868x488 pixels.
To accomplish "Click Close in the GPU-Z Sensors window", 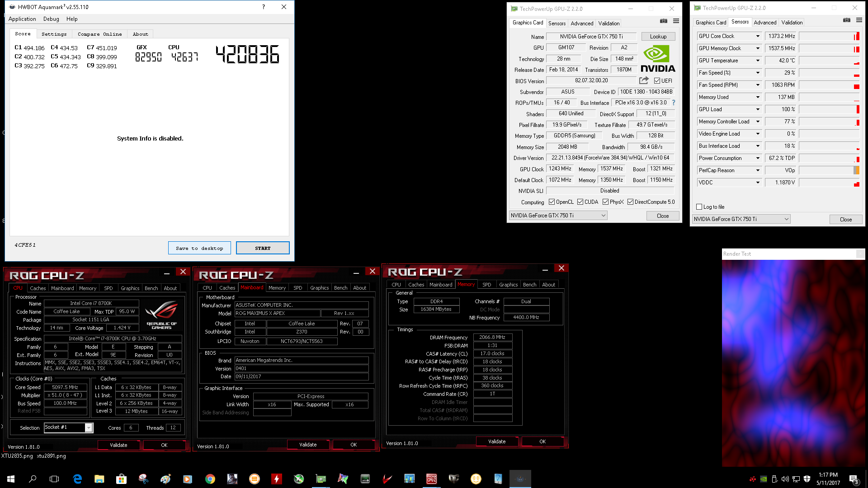I will pos(846,219).
